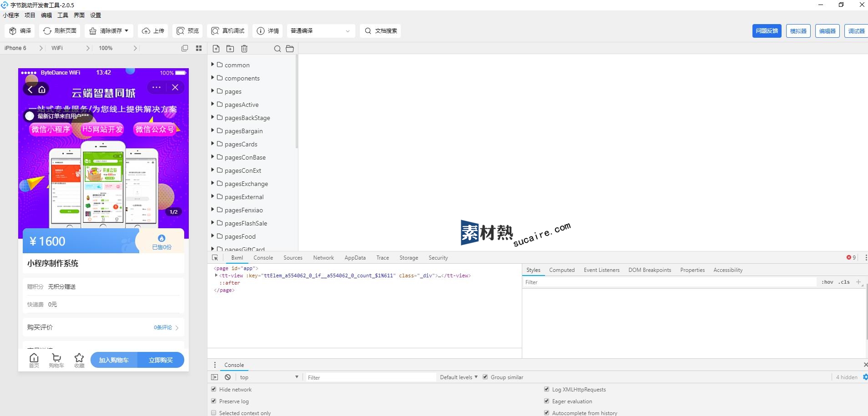The image size is (868, 416).
Task: Tap the 购物车 cart icon in bottom bar
Action: 56,360
